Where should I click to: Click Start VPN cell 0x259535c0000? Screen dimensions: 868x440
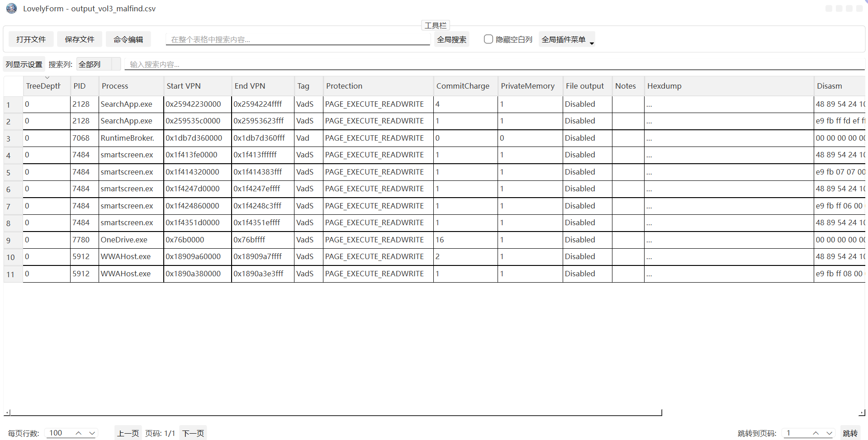pyautogui.click(x=198, y=121)
